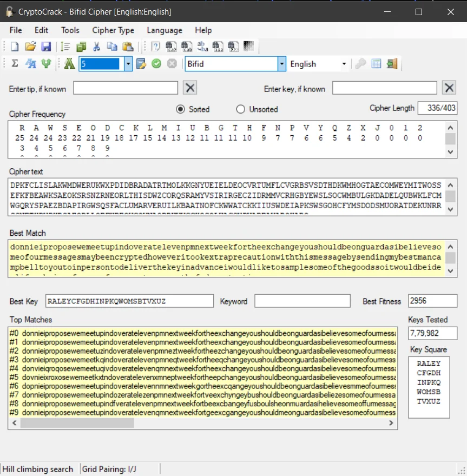Click the blue table grid icon
467x476 pixels.
376,64
